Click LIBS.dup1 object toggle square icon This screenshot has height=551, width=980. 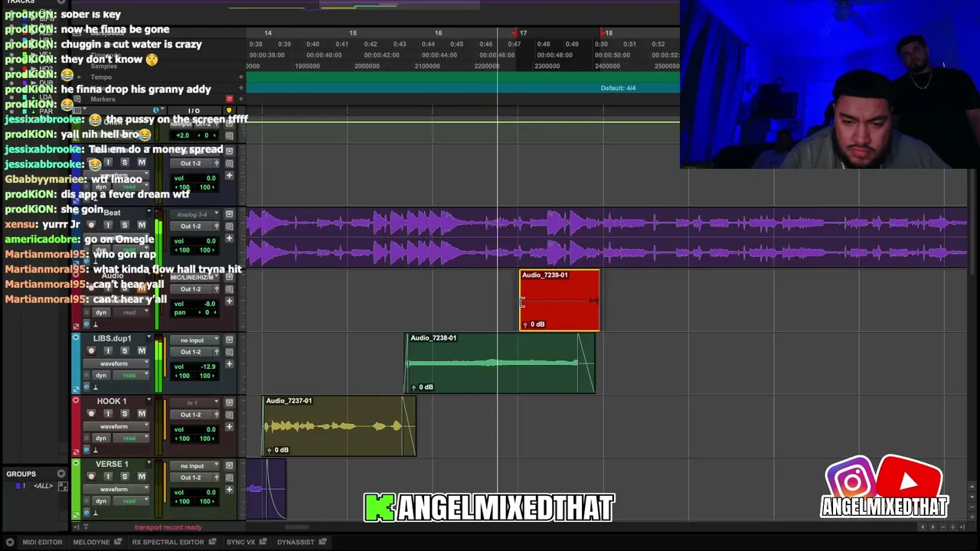point(229,340)
